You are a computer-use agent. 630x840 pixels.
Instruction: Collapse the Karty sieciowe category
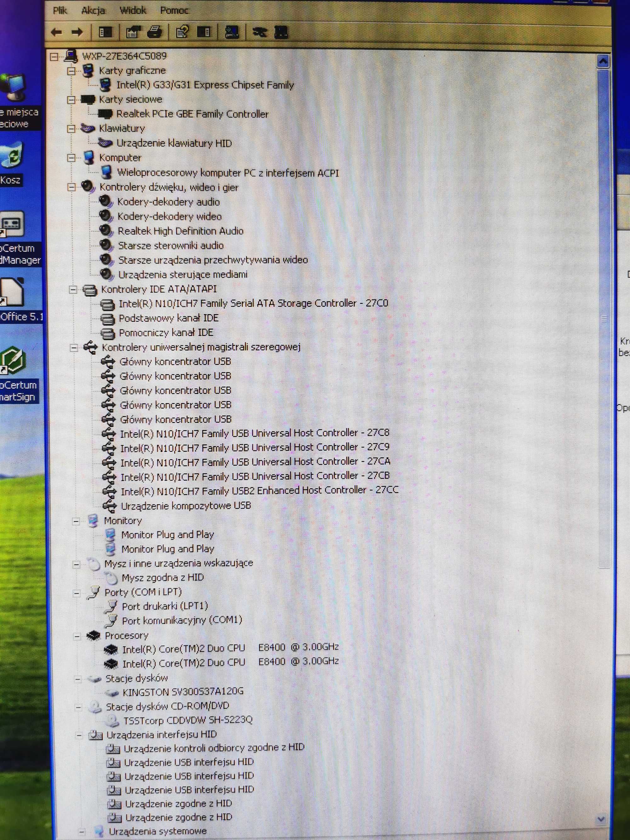[x=71, y=100]
